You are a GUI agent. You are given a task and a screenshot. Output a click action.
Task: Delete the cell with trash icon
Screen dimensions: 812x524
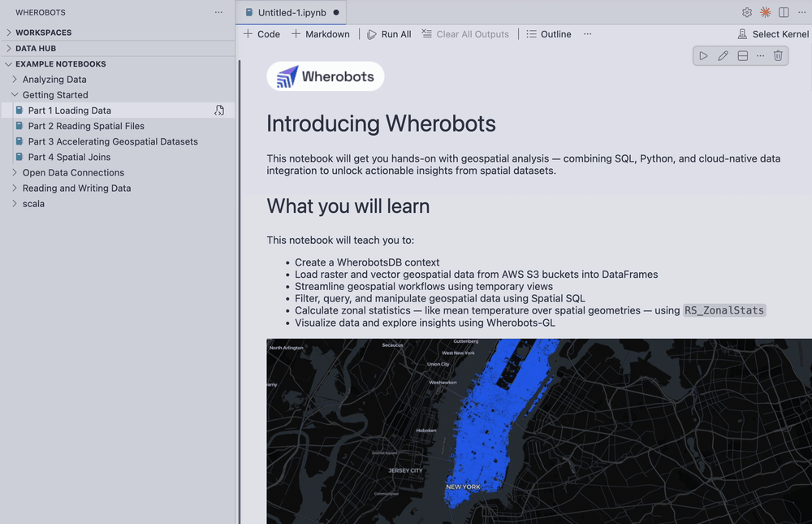click(x=778, y=56)
